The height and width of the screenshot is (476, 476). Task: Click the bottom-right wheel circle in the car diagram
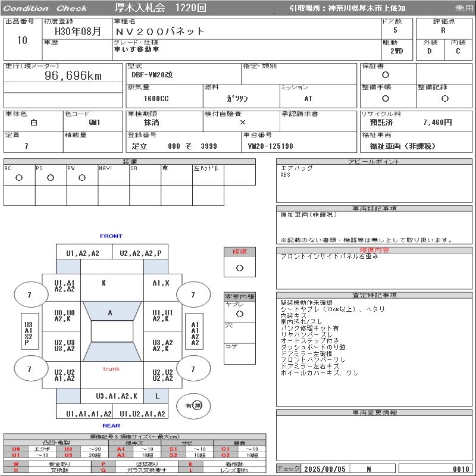coord(193,369)
